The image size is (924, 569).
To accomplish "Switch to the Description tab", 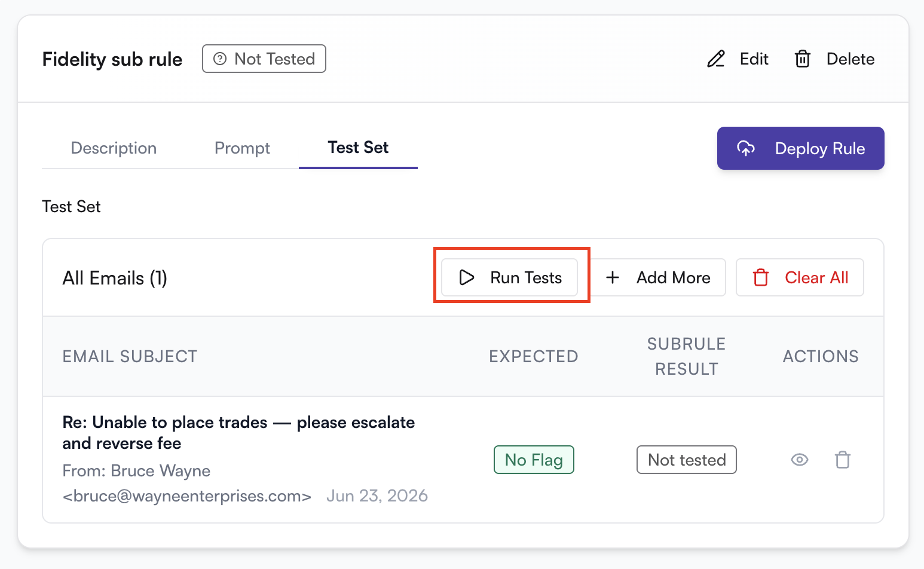I will point(114,148).
